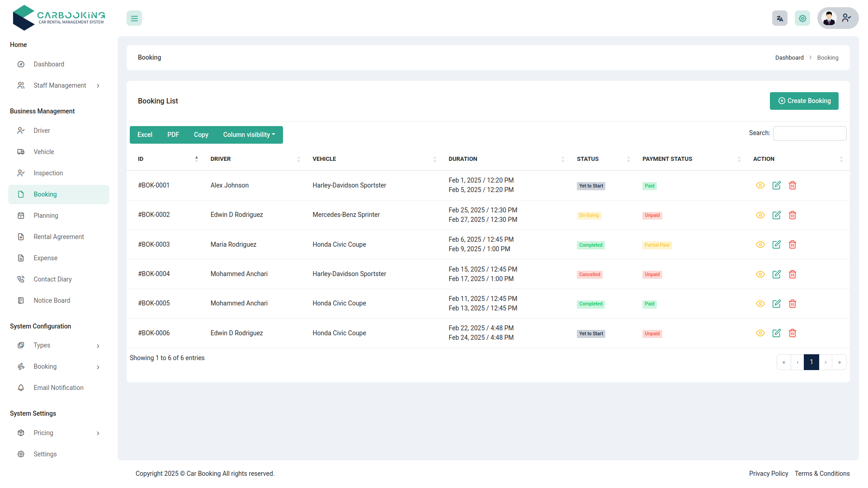The height and width of the screenshot is (488, 868).
Task: Switch to the Planning section
Action: tap(46, 216)
